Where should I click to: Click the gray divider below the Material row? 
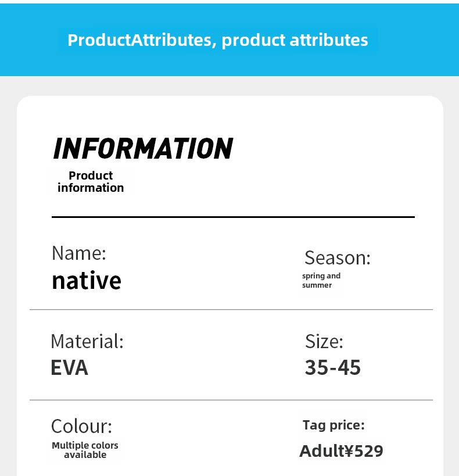click(x=231, y=400)
